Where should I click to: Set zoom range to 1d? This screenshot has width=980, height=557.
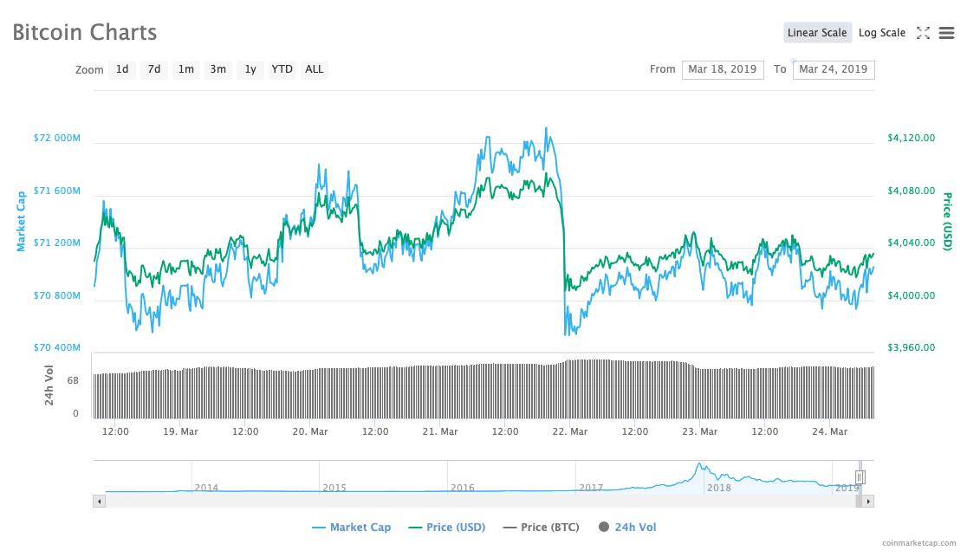click(122, 69)
